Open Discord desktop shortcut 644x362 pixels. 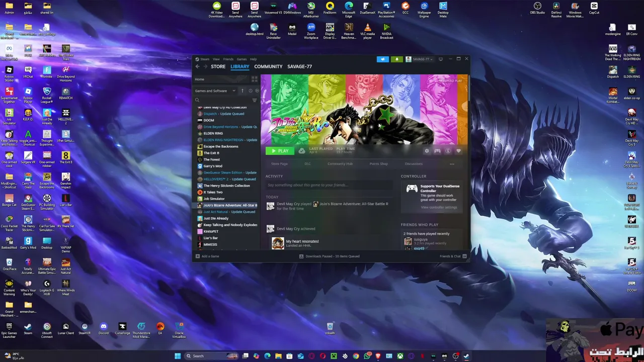tap(104, 329)
